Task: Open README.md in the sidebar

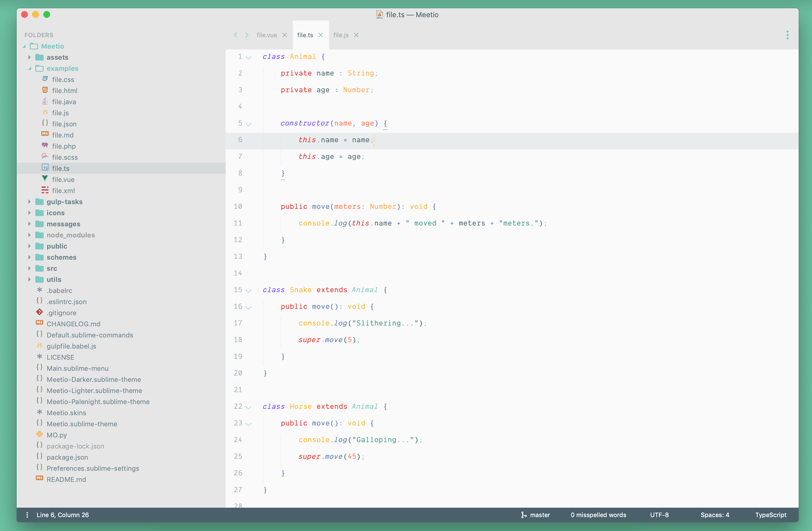Action: coord(66,479)
